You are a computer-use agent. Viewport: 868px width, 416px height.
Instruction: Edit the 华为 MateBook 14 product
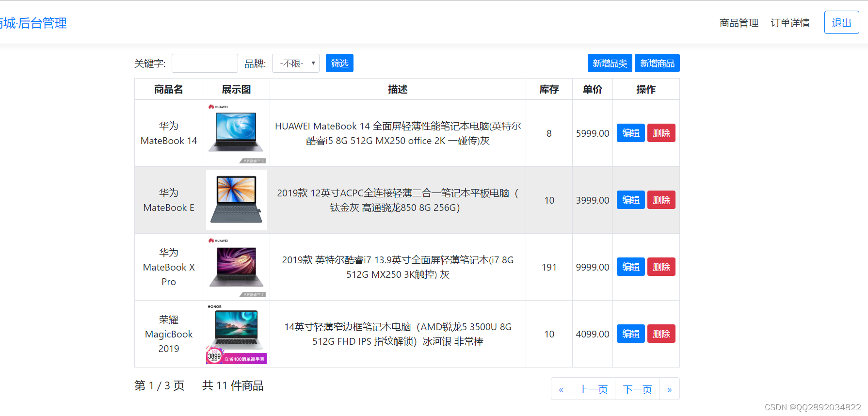coord(630,133)
